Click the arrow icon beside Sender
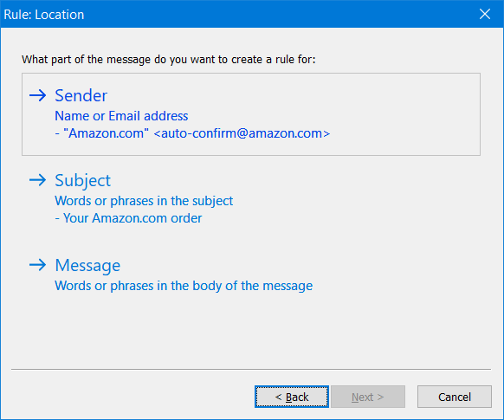 (37, 95)
